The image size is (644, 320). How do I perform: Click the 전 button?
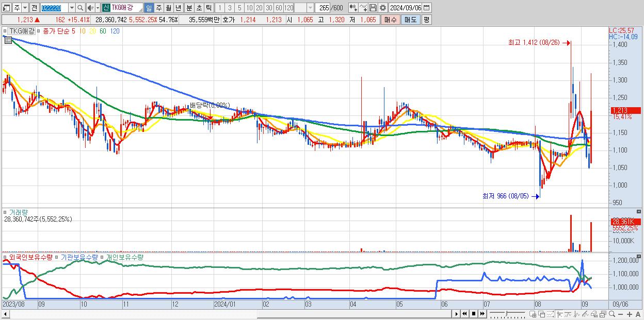click(34, 8)
